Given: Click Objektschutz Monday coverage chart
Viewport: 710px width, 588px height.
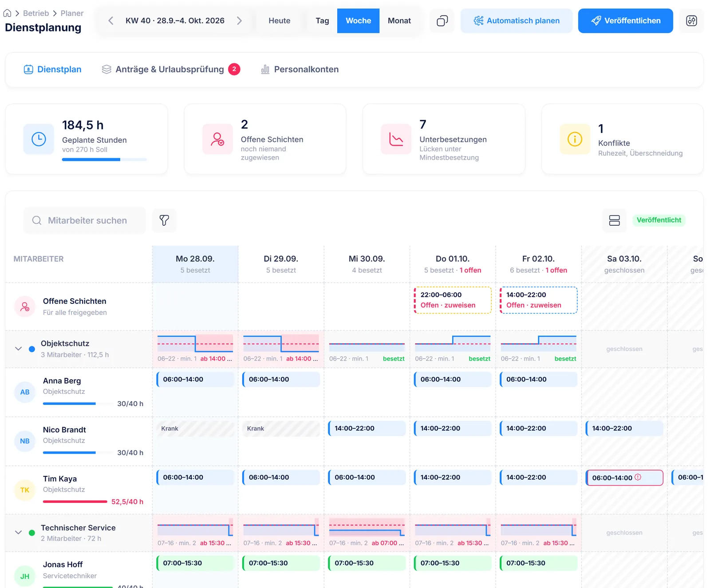Looking at the screenshot, I should click(x=195, y=344).
